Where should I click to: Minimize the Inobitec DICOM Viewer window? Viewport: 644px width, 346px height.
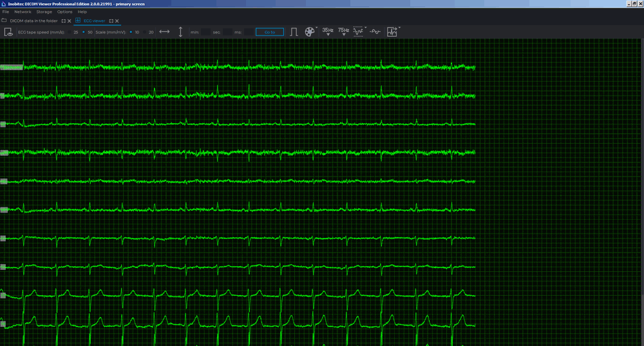(x=629, y=4)
